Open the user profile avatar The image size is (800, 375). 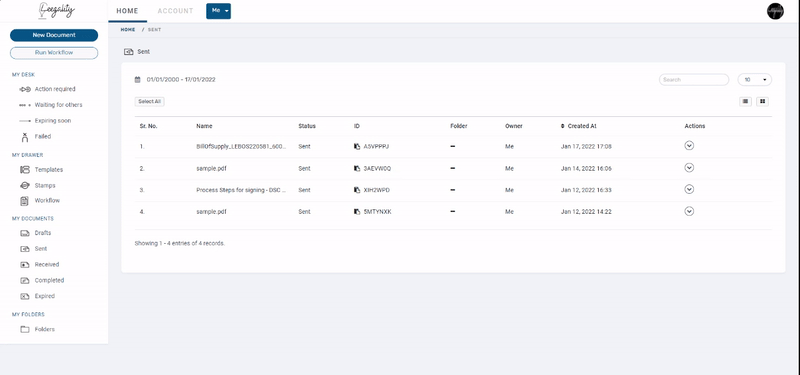tap(775, 11)
